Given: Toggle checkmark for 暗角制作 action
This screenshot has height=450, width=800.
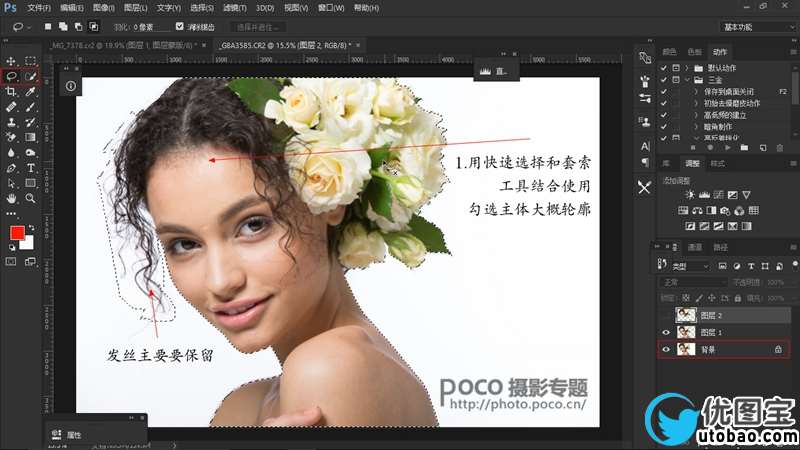Looking at the screenshot, I should click(x=663, y=127).
